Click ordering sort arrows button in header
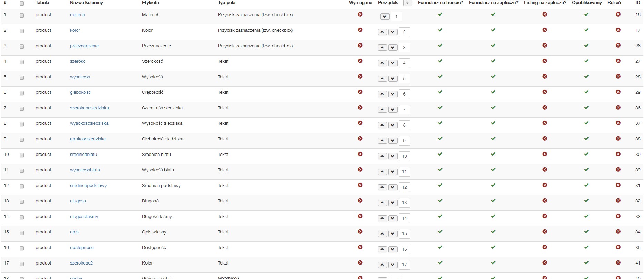Image resolution: width=644 pixels, height=279 pixels. point(407,3)
